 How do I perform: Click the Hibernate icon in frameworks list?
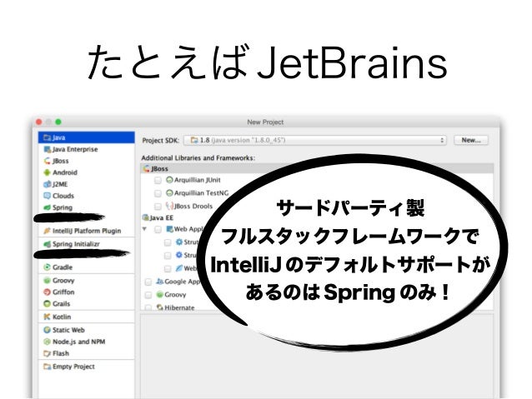click(x=160, y=307)
